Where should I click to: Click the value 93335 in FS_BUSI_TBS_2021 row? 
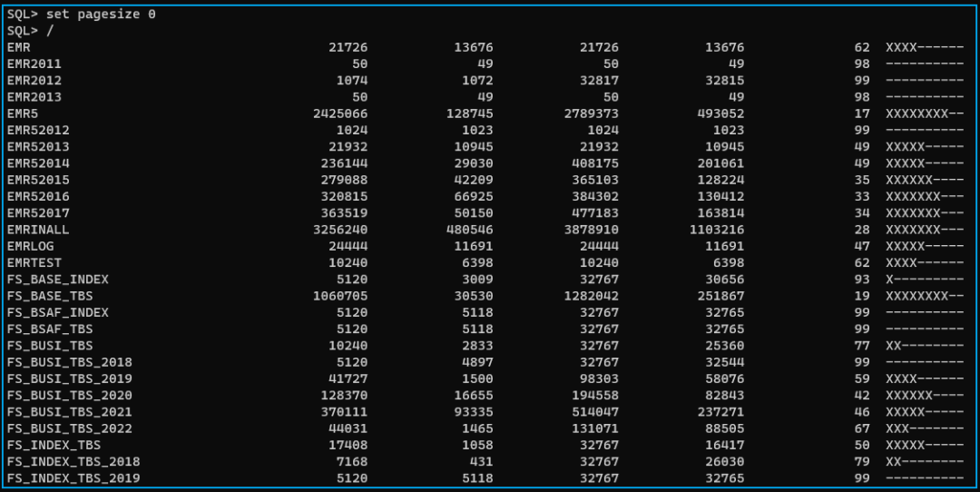tap(474, 411)
